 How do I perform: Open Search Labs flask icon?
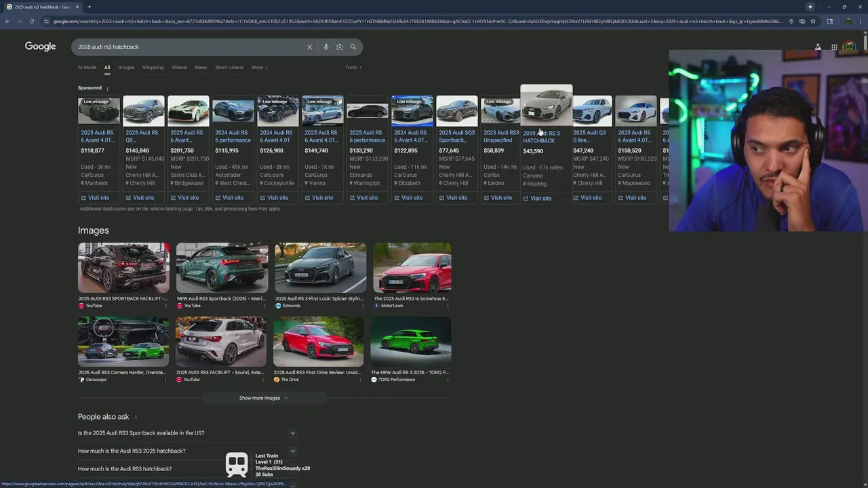click(818, 47)
